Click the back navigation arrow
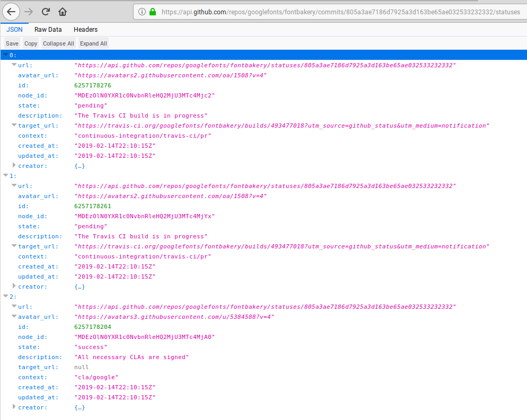Viewport: 527px width, 420px height. pos(11,11)
